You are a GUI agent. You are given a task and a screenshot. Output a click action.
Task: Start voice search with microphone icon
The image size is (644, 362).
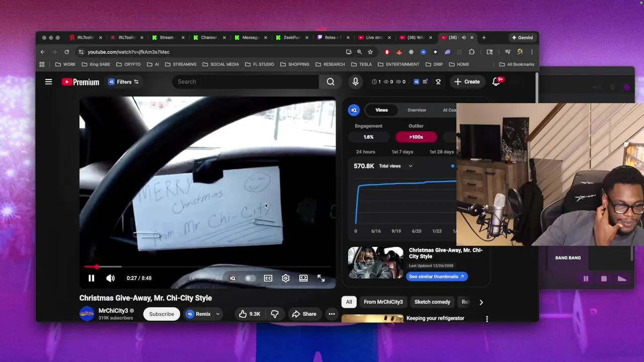click(x=356, y=81)
